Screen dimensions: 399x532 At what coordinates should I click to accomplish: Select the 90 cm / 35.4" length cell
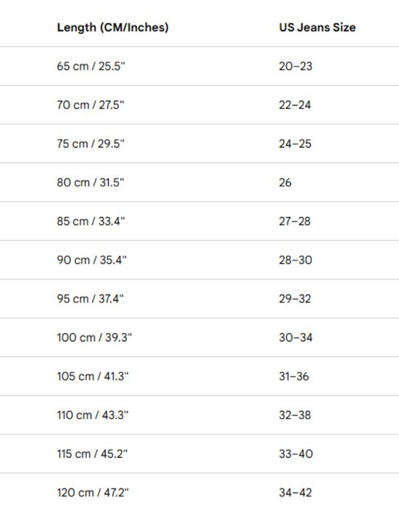91,261
